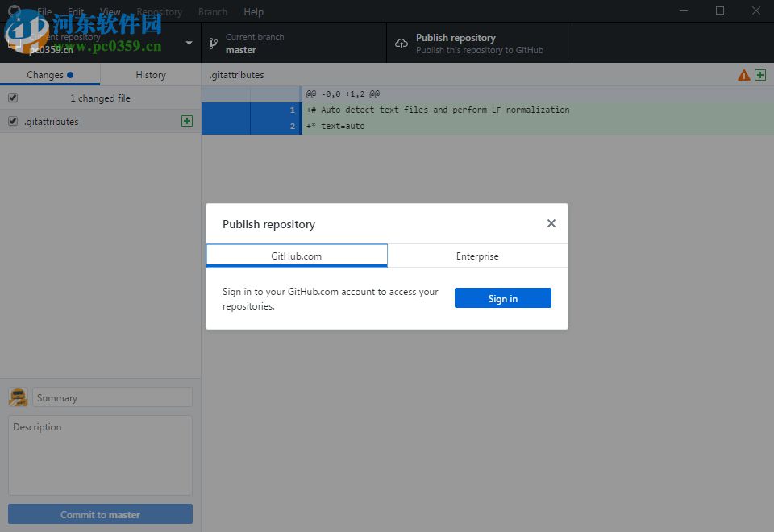The width and height of the screenshot is (774, 532).
Task: Click the added-file plus icon beside .gitattributes
Action: (x=186, y=121)
